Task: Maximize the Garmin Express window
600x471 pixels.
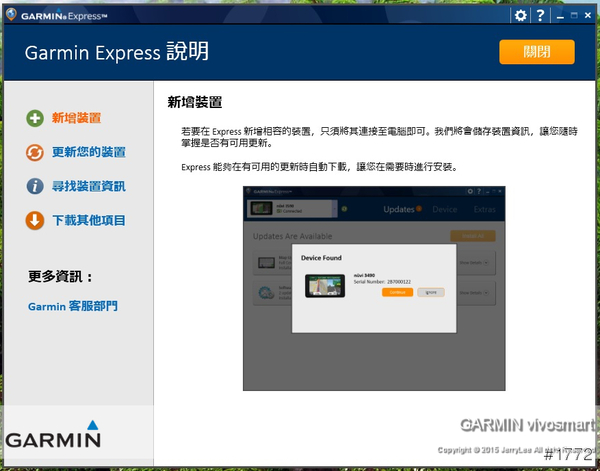Action: point(574,15)
